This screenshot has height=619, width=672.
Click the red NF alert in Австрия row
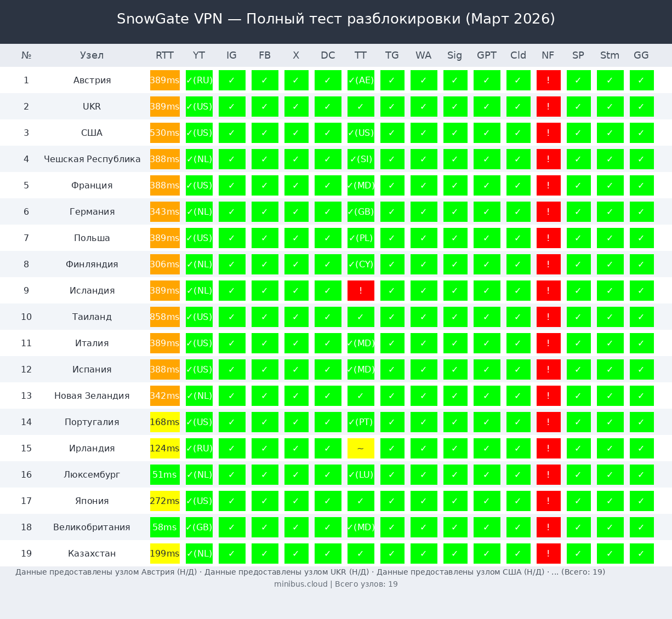548,81
